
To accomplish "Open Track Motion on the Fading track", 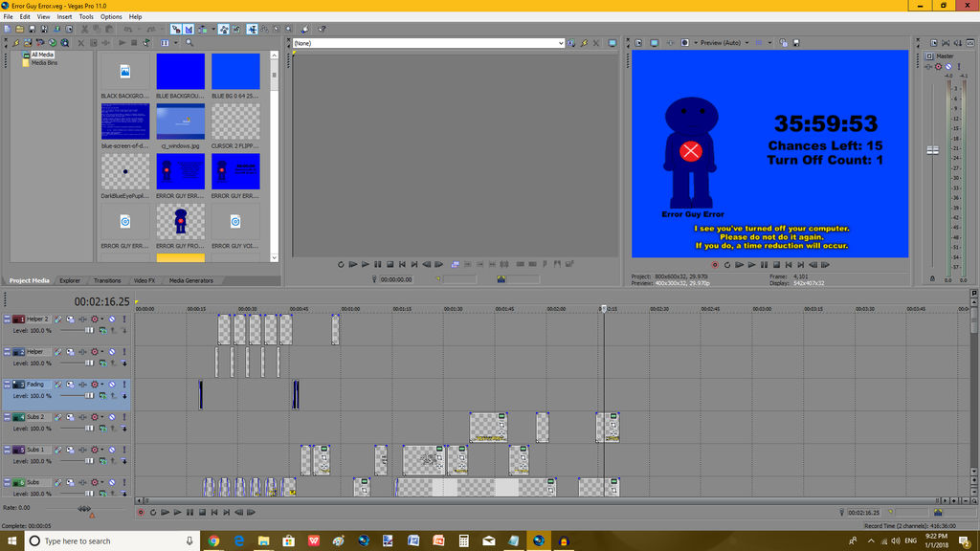I will click(x=69, y=385).
